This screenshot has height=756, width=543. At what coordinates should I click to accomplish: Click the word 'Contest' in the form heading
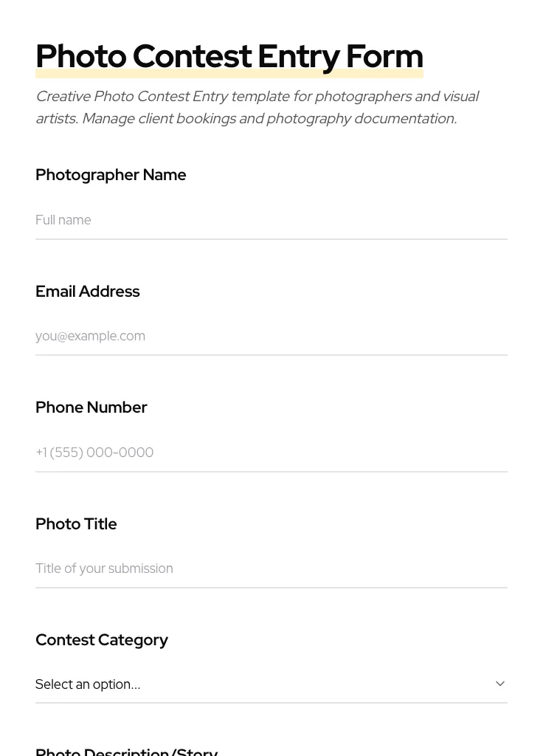click(192, 57)
